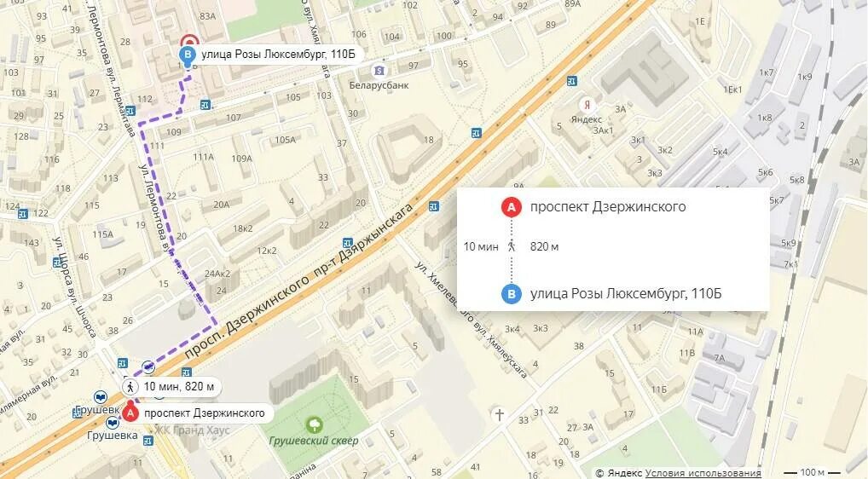
Task: Open the Яндекс office marker
Action: 587,105
